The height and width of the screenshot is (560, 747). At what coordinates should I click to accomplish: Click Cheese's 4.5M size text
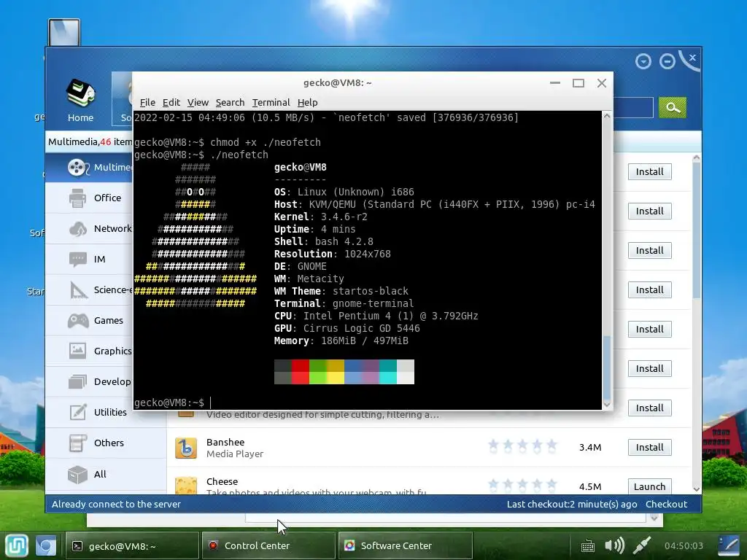[590, 486]
